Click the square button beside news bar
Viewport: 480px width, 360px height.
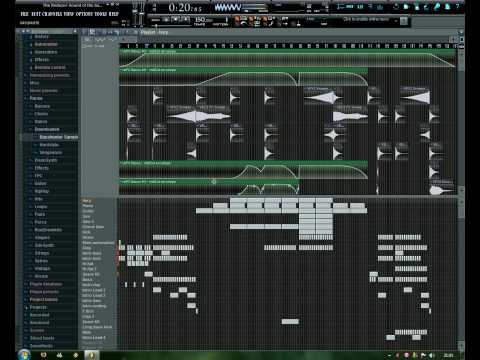click(404, 21)
